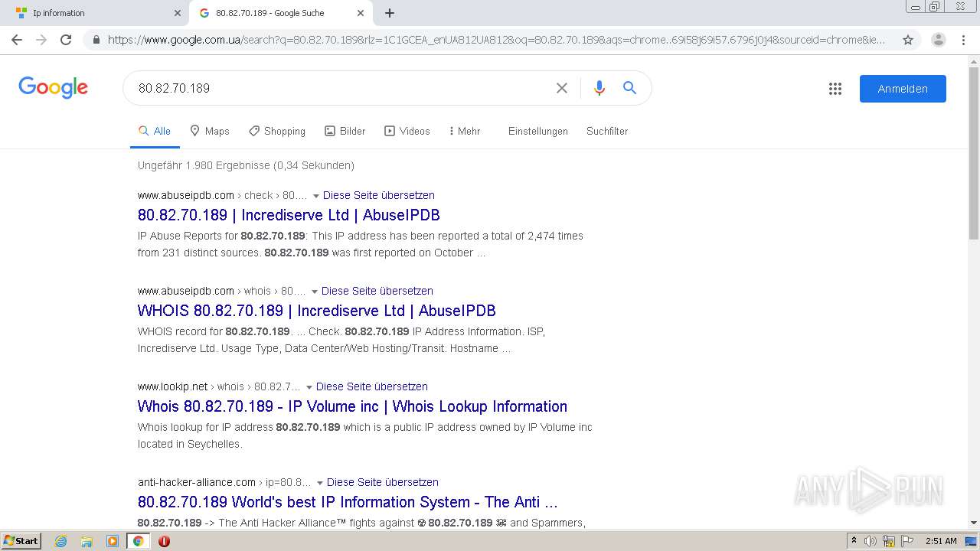View site info via the padlock icon
Image resolution: width=980 pixels, height=551 pixels.
coord(96,40)
